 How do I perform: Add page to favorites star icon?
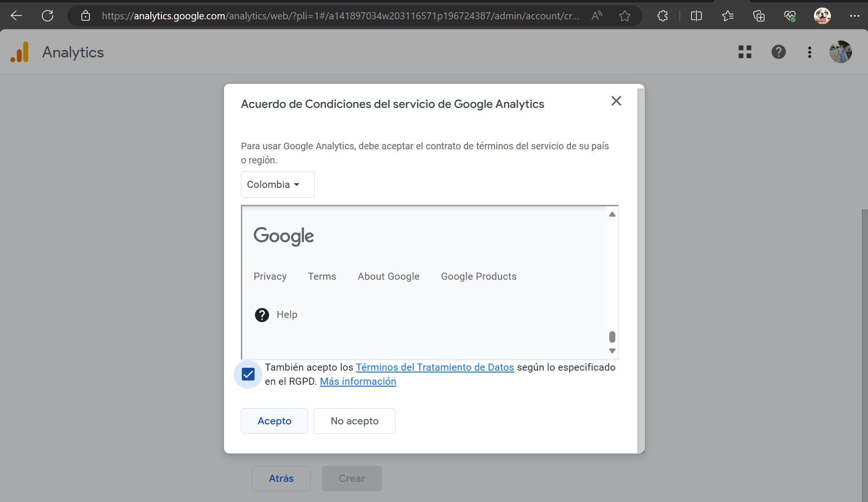click(625, 16)
